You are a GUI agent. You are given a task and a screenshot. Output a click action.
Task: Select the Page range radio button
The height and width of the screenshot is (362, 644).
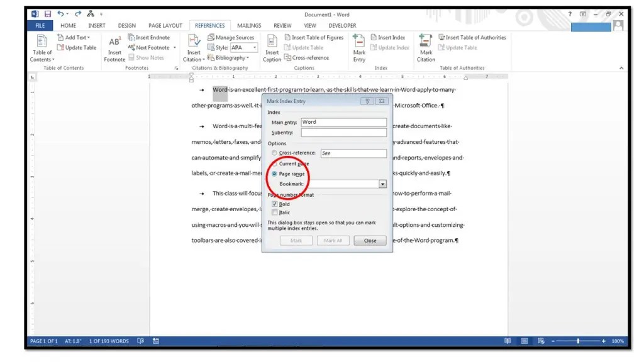[x=274, y=174]
